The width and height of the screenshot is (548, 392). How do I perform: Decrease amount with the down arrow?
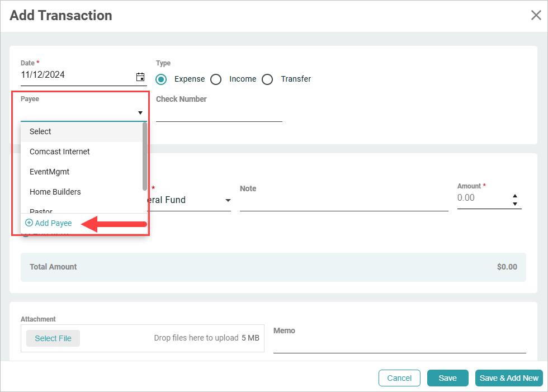point(515,204)
